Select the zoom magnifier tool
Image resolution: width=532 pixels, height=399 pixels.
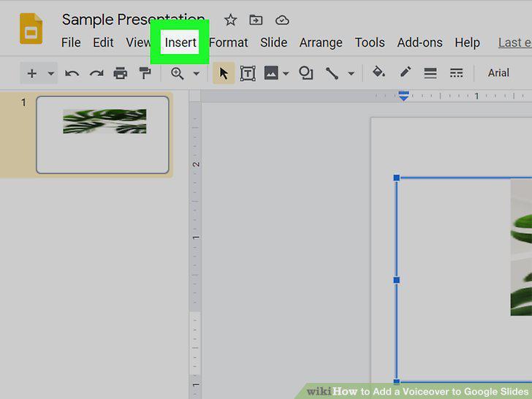(177, 73)
